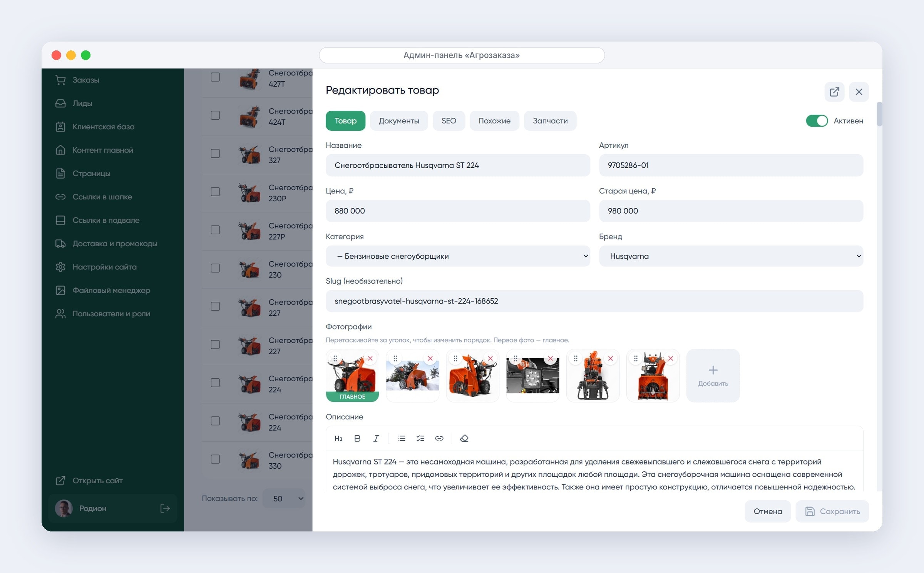Click Добавить to add a photo
The image size is (924, 573).
pyautogui.click(x=713, y=376)
